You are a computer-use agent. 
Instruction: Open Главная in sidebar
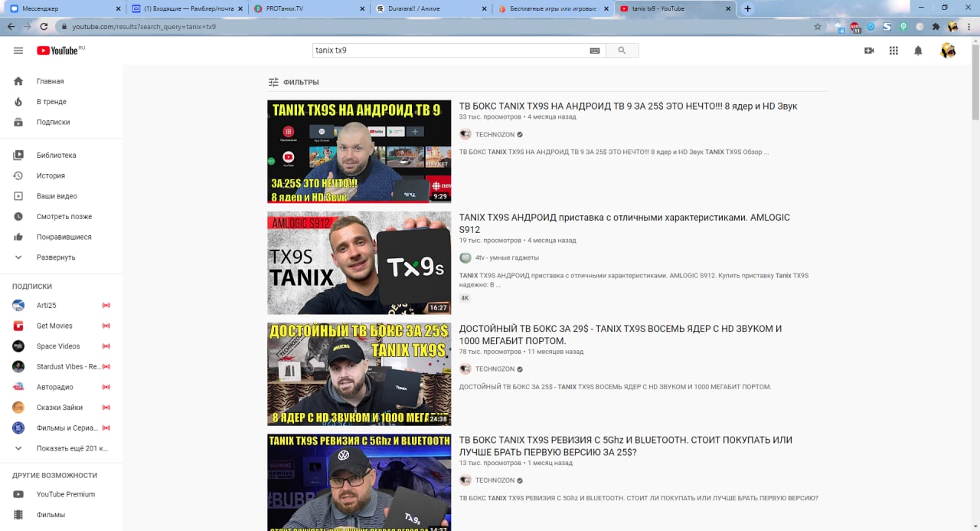coord(61,81)
